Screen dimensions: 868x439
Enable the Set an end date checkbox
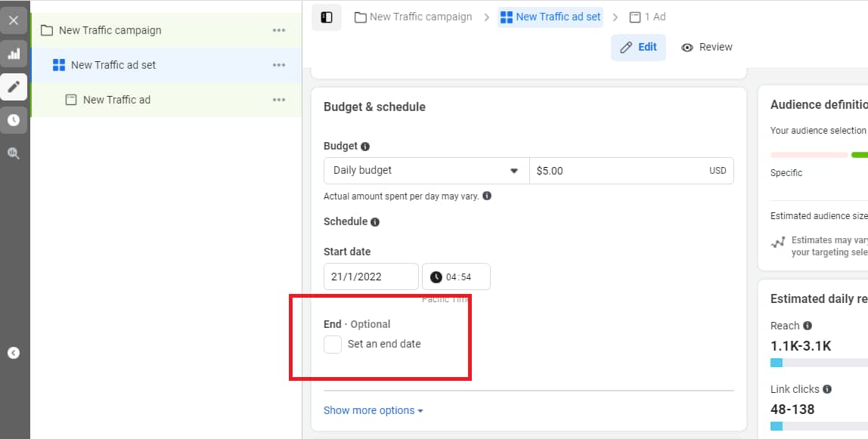(331, 344)
